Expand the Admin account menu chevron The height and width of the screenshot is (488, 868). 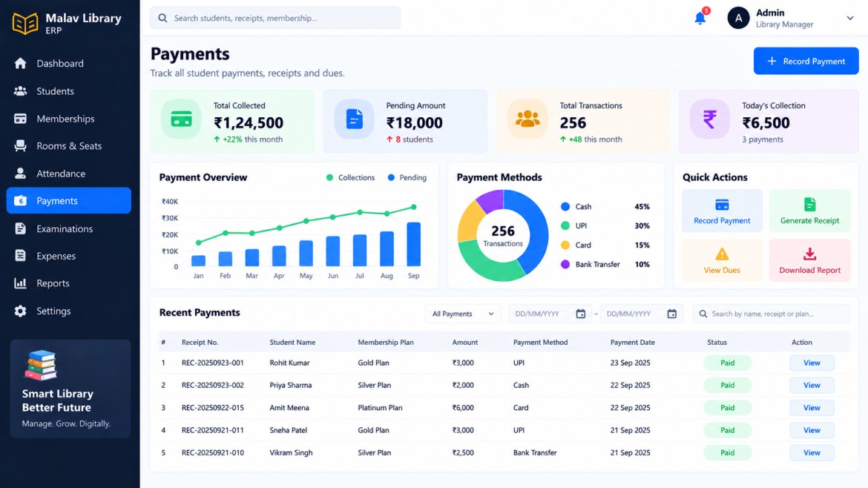849,18
